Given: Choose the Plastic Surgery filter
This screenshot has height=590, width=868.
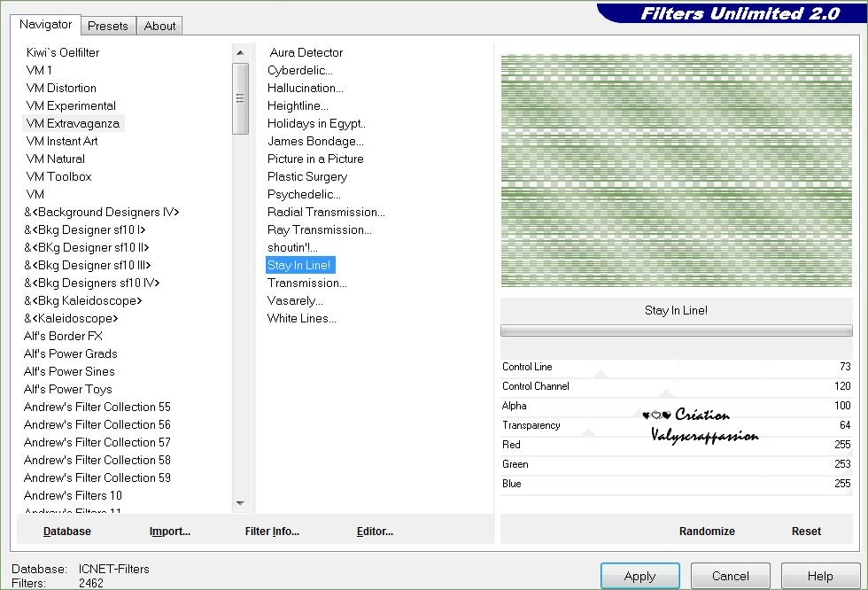Looking at the screenshot, I should tap(307, 176).
